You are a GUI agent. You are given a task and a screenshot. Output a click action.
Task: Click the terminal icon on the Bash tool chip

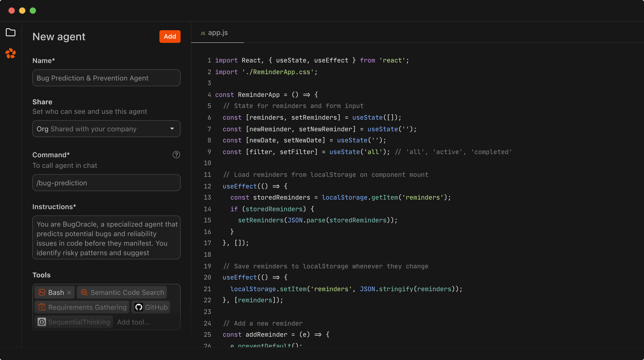pyautogui.click(x=42, y=292)
